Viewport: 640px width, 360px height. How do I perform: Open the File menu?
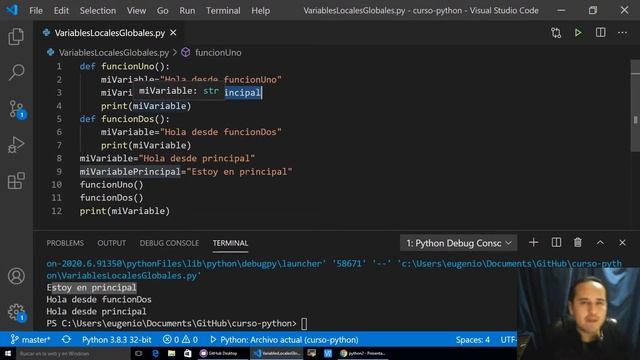click(x=36, y=11)
